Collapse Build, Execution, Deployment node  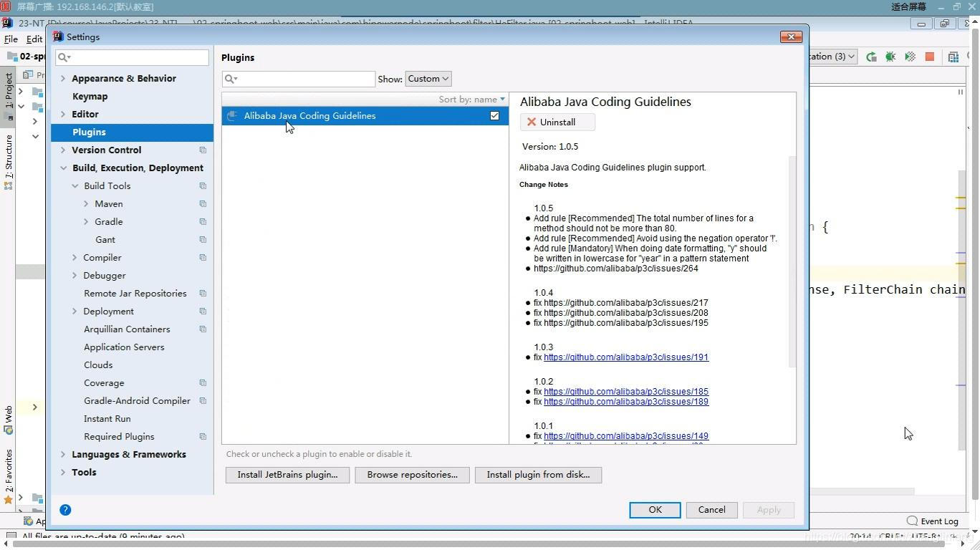pyautogui.click(x=63, y=168)
